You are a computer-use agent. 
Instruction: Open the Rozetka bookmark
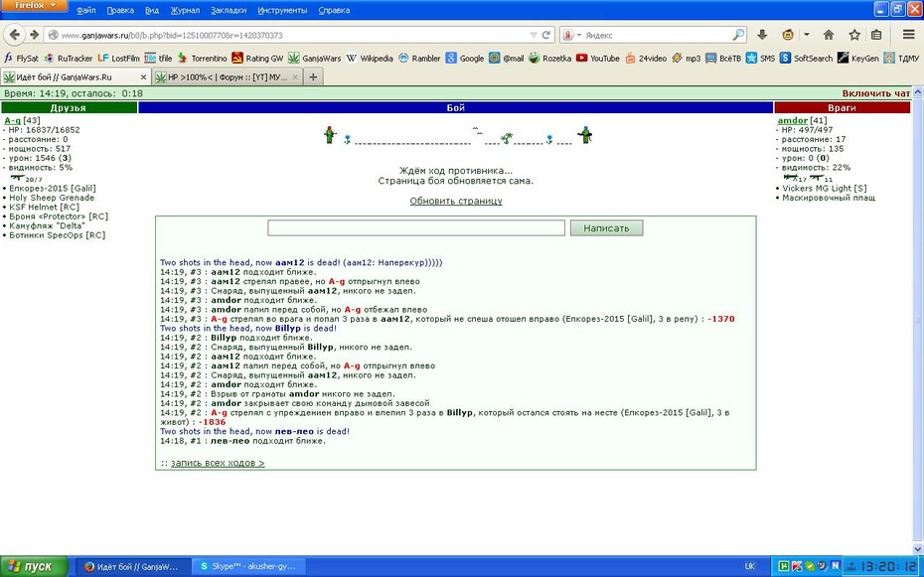coord(549,59)
